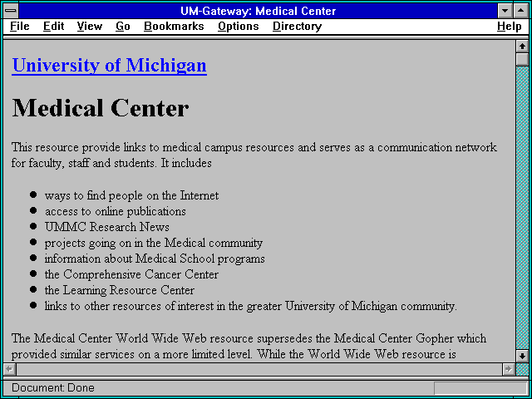The width and height of the screenshot is (532, 399).
Task: Open the Directory menu
Action: click(x=298, y=27)
